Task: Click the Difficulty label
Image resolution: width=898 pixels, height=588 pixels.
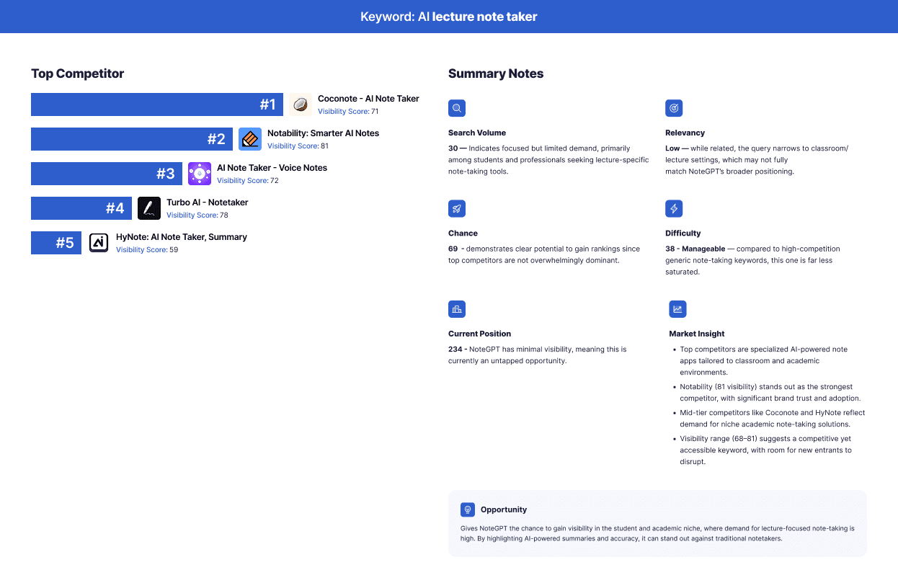Action: pos(683,233)
